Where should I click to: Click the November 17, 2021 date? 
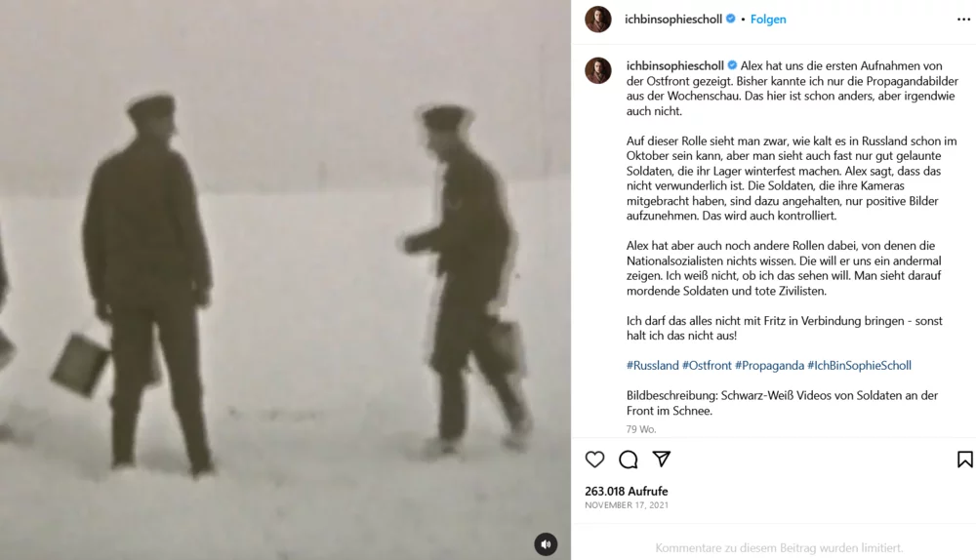tap(627, 505)
